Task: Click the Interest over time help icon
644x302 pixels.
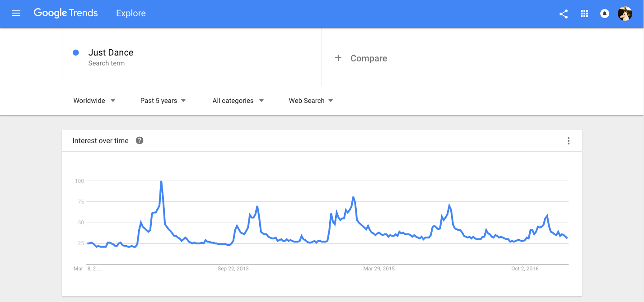Action: (140, 140)
